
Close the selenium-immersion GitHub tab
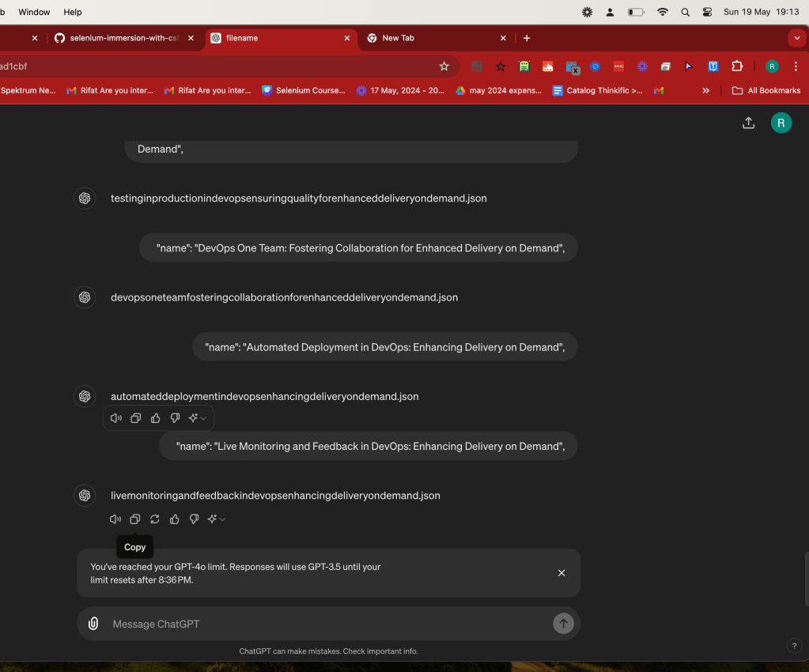pyautogui.click(x=191, y=38)
